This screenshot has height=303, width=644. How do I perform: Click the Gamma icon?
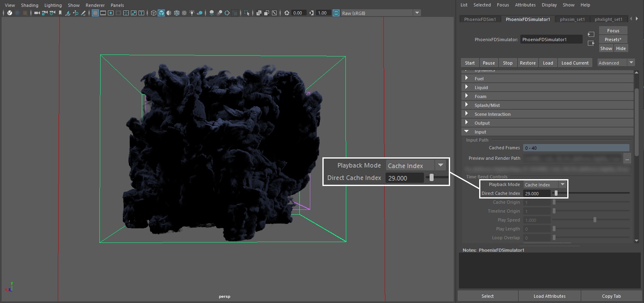311,13
